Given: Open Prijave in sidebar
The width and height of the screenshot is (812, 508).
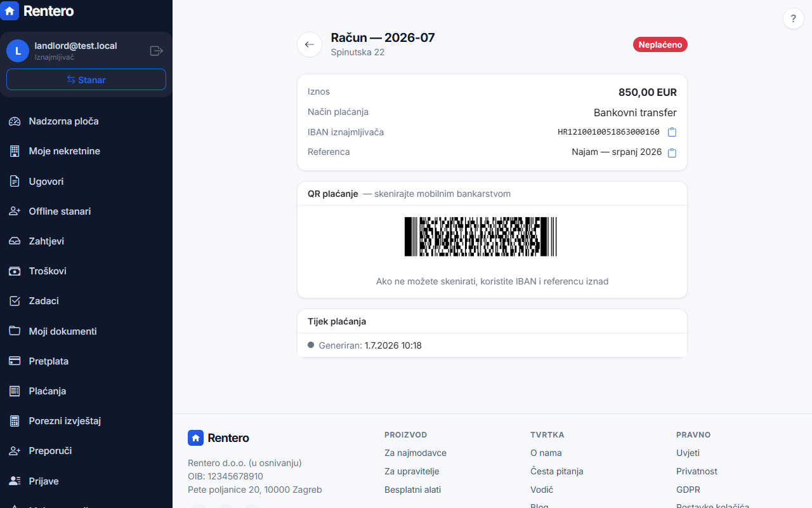Looking at the screenshot, I should (x=86, y=481).
